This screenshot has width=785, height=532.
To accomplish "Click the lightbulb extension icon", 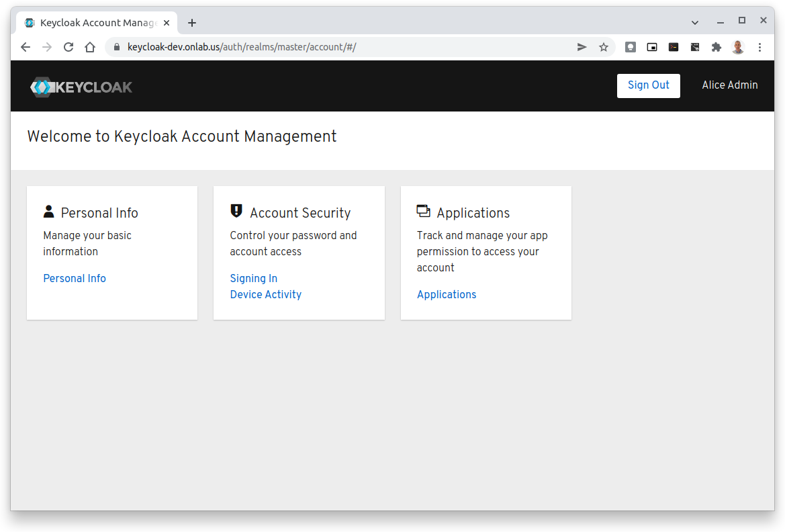I will [631, 47].
